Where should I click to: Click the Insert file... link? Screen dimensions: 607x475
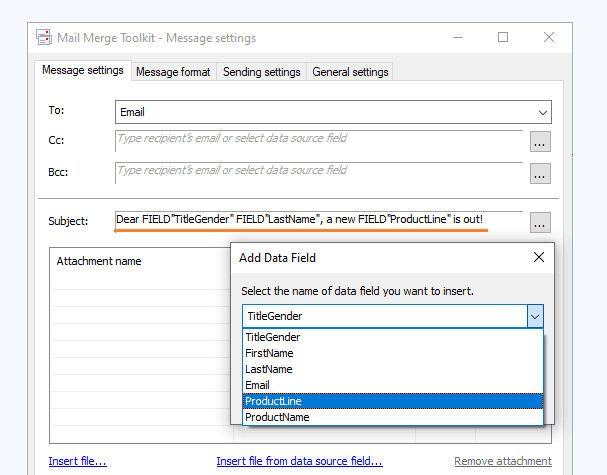[78, 461]
